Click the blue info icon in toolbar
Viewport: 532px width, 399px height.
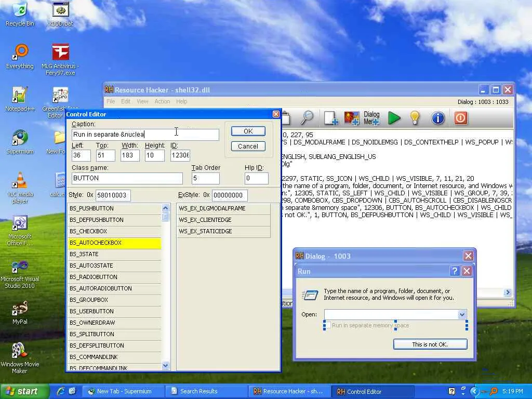click(438, 118)
